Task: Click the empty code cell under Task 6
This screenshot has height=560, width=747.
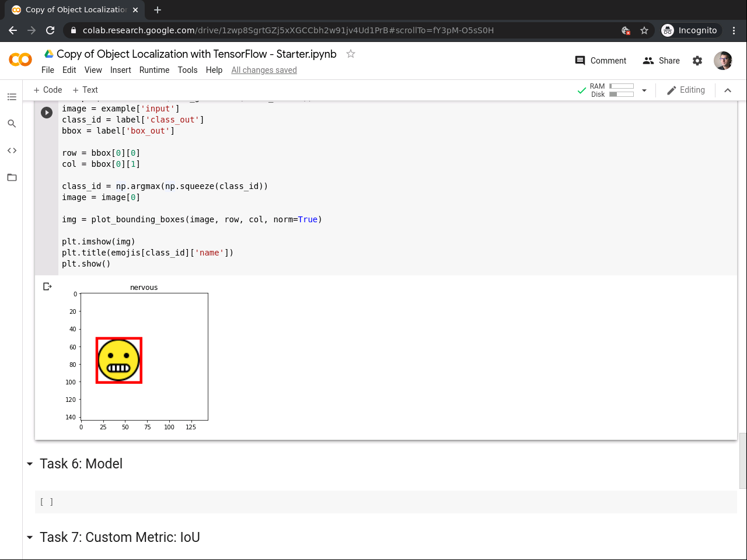Action: (x=385, y=502)
